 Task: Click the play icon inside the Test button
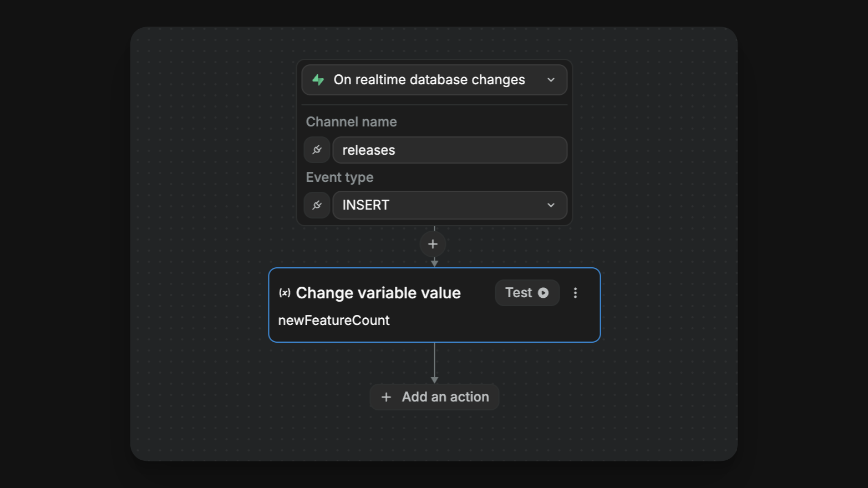(x=544, y=293)
